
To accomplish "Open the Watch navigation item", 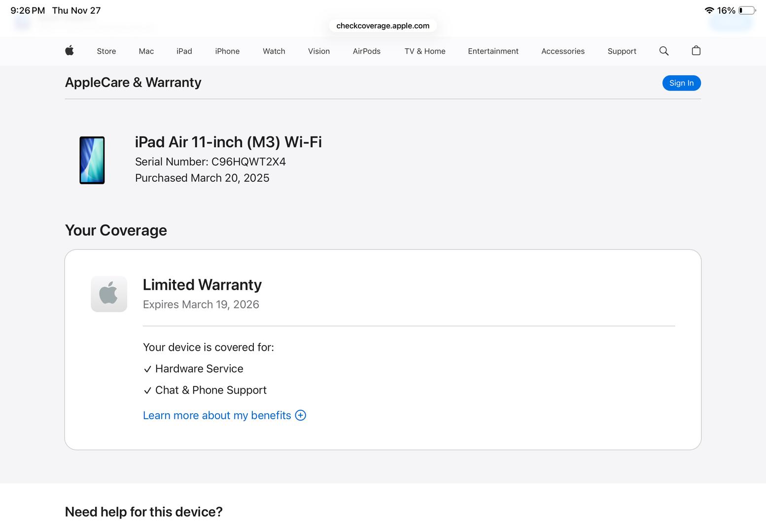I will click(274, 51).
